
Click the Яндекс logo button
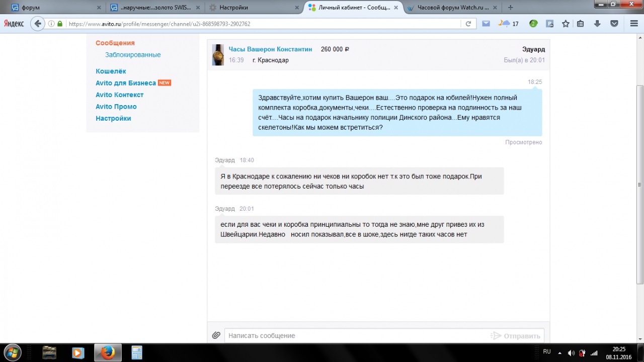point(14,24)
